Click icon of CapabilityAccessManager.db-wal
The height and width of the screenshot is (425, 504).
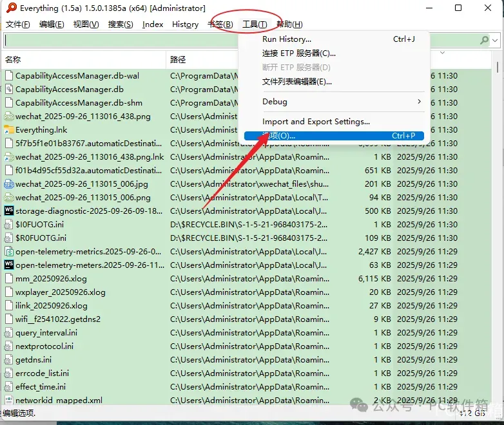click(x=9, y=76)
